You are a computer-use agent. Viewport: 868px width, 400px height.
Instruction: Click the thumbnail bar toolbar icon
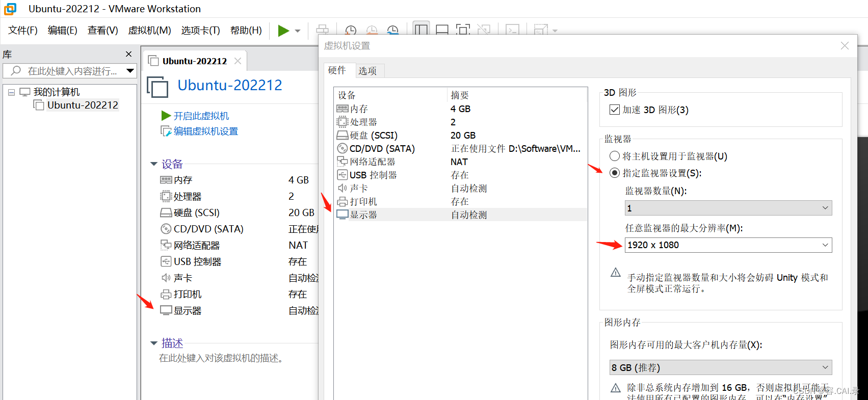click(442, 30)
